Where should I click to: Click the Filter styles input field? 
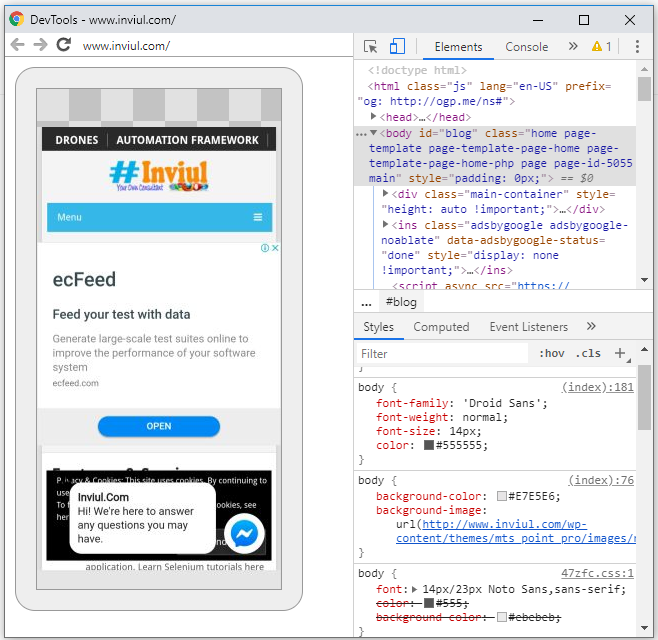pos(442,354)
